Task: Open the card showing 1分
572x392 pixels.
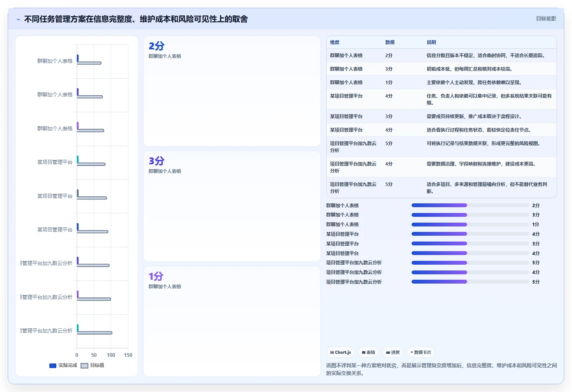Action: click(232, 321)
